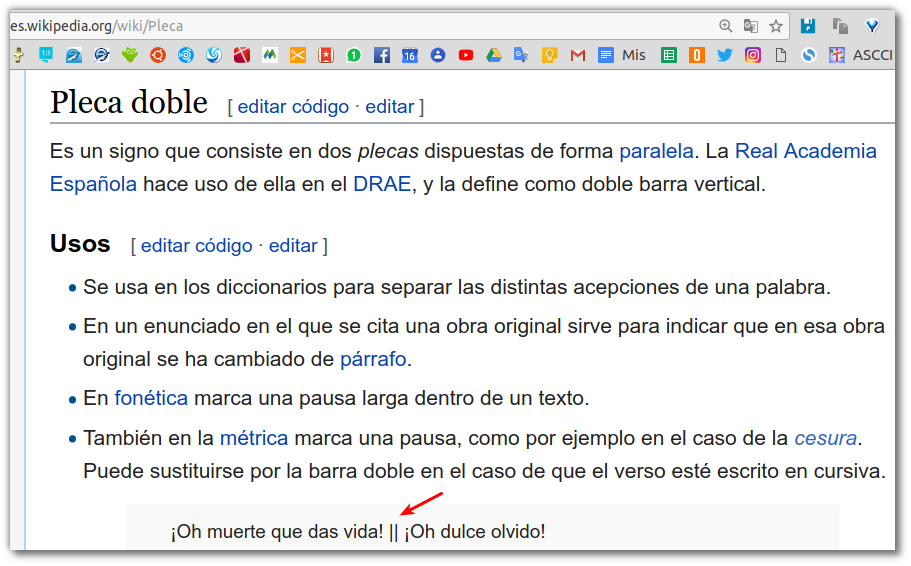This screenshot has width=911, height=566.
Task: Follow the 'Real Academia' link
Action: [805, 151]
